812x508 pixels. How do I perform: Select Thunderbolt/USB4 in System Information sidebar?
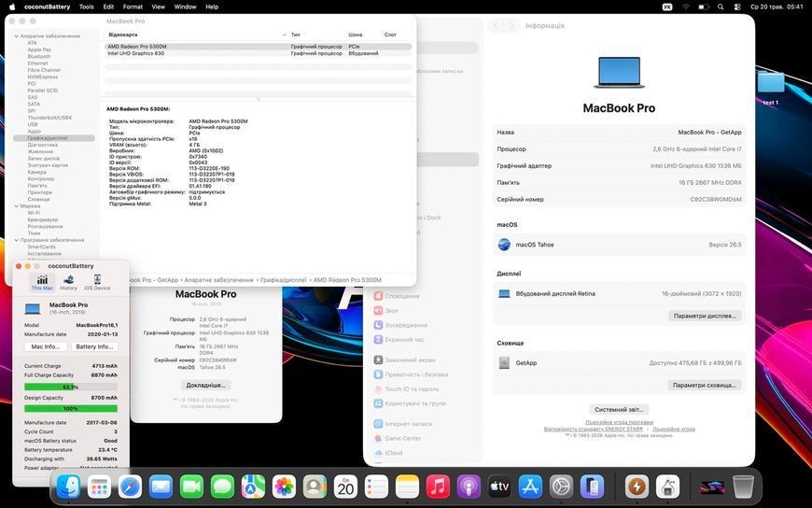point(49,118)
